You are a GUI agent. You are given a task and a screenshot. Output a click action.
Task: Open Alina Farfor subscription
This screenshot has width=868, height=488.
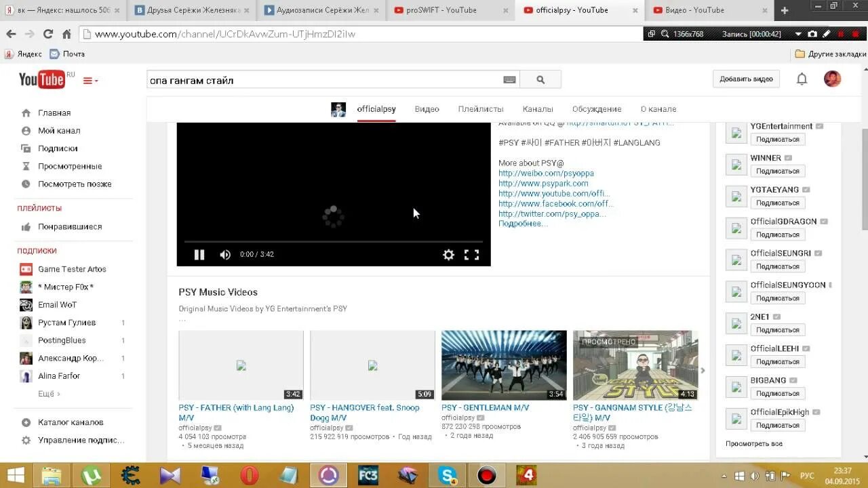coord(59,375)
